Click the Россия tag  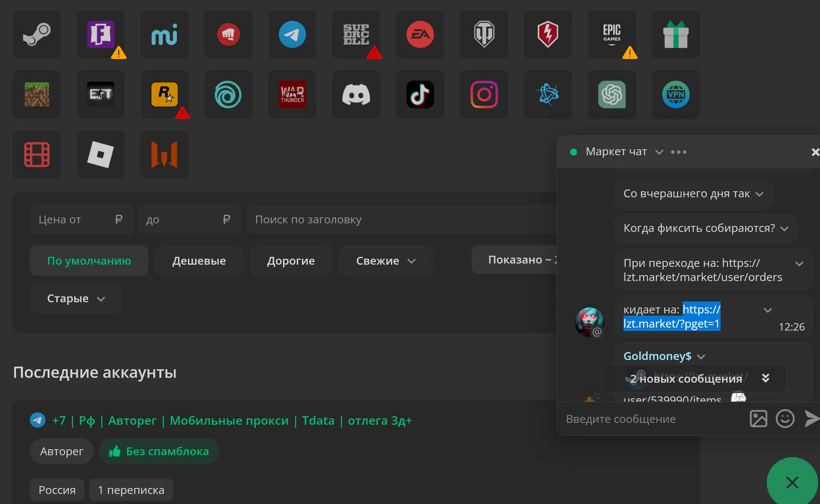click(x=57, y=490)
